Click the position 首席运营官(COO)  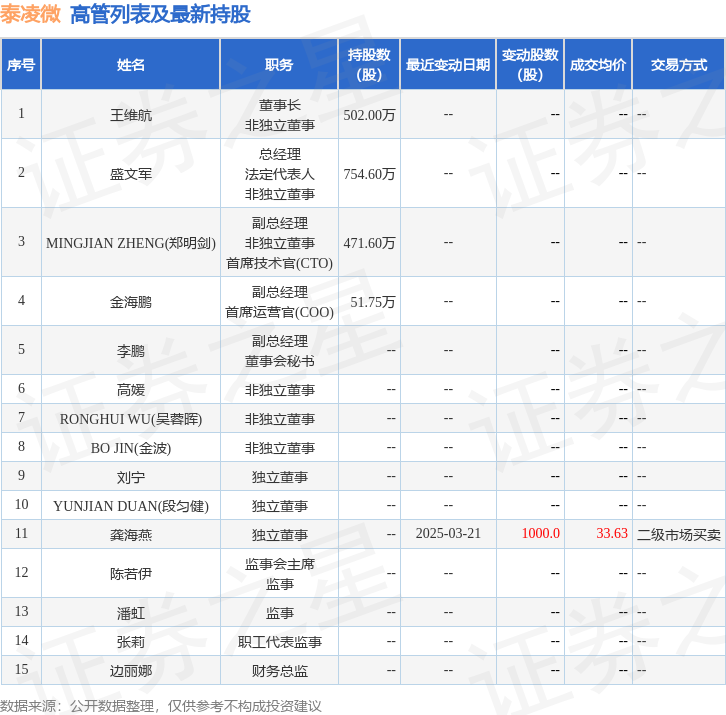tap(280, 313)
